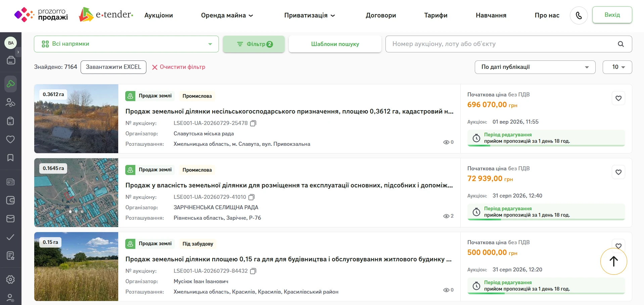Open settings gear in left sidebar
This screenshot has height=305, width=644.
pyautogui.click(x=10, y=279)
